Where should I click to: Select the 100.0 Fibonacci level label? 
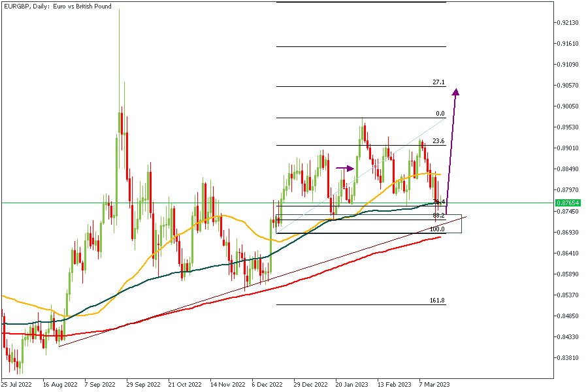[x=437, y=229]
